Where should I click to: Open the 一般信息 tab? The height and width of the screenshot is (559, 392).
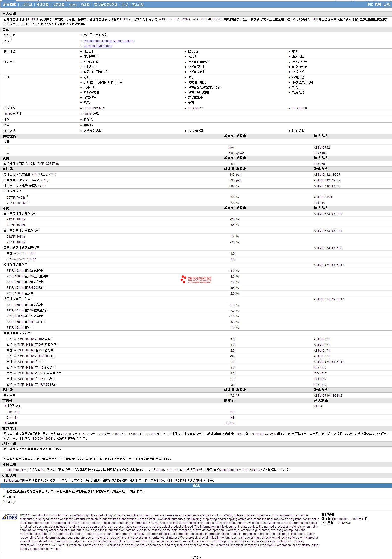(x=26, y=4)
